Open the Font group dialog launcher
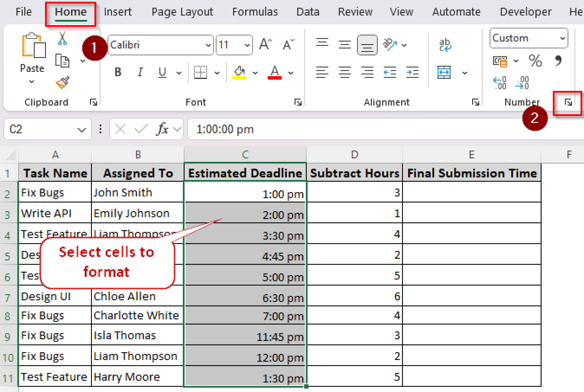 298,103
